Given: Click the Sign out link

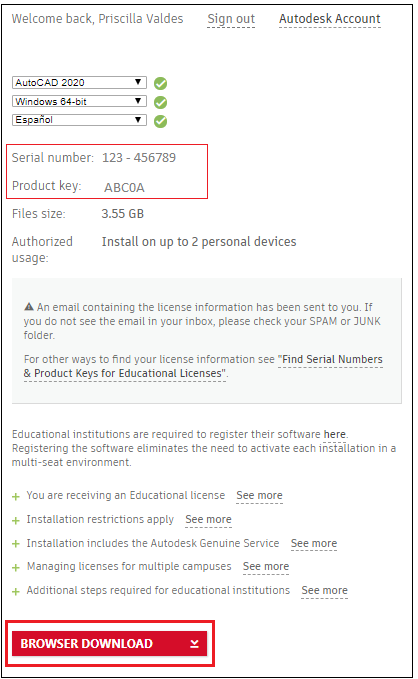Looking at the screenshot, I should click(231, 19).
